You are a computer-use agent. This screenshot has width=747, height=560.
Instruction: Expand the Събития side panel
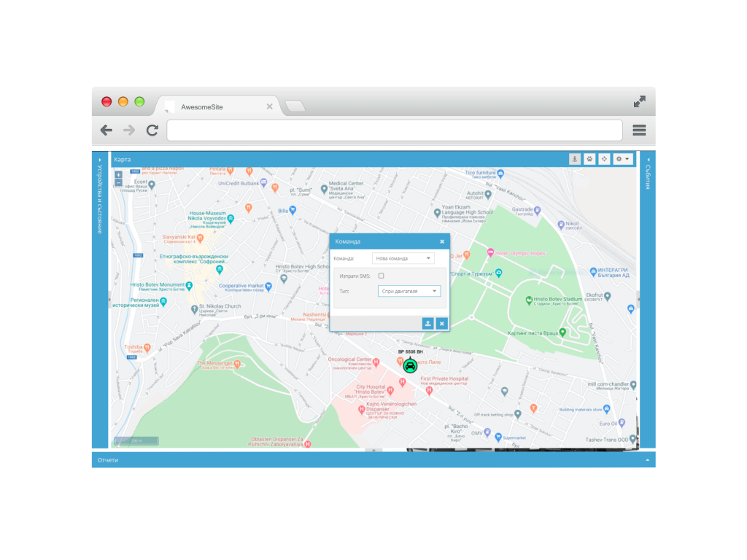pos(648,160)
